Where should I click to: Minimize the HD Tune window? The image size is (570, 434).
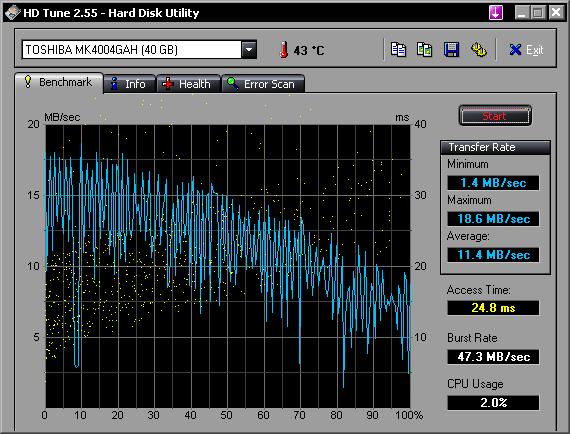coord(522,13)
